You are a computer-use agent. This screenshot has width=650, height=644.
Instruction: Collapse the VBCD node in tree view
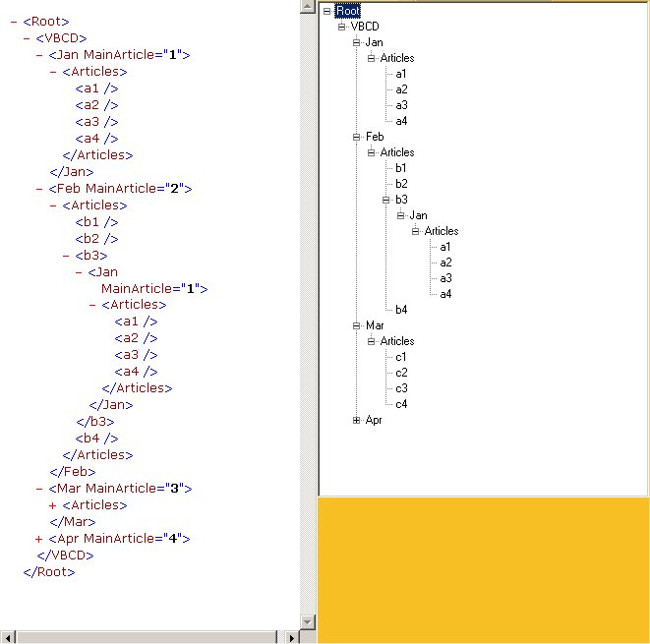click(341, 27)
